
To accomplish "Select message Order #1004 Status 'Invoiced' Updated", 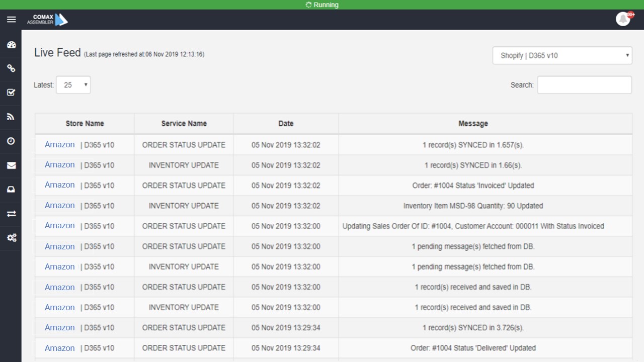I will coord(473,186).
